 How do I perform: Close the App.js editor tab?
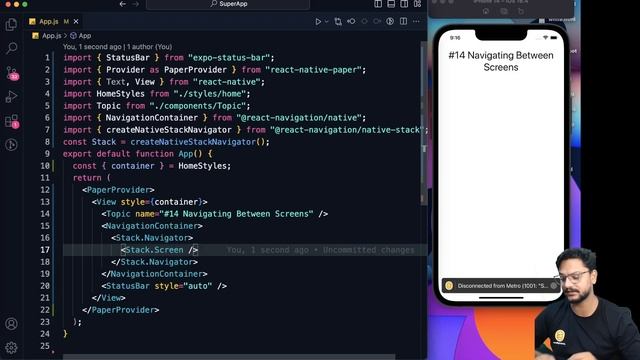[76, 22]
